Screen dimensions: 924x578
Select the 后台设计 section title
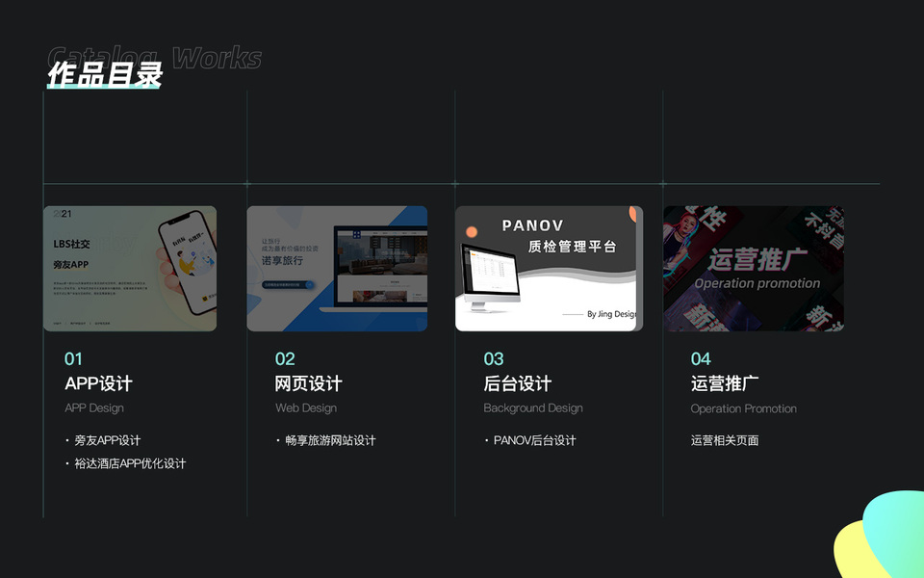coord(518,383)
